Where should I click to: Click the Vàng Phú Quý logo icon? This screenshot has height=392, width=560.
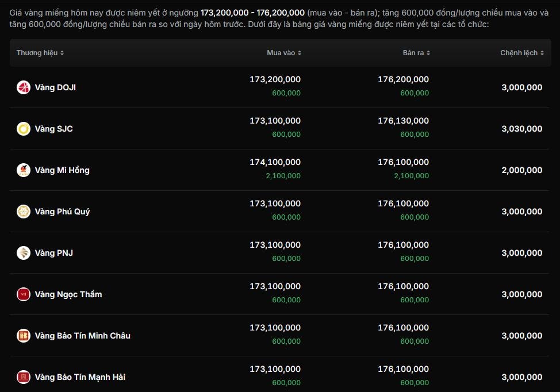click(x=24, y=212)
